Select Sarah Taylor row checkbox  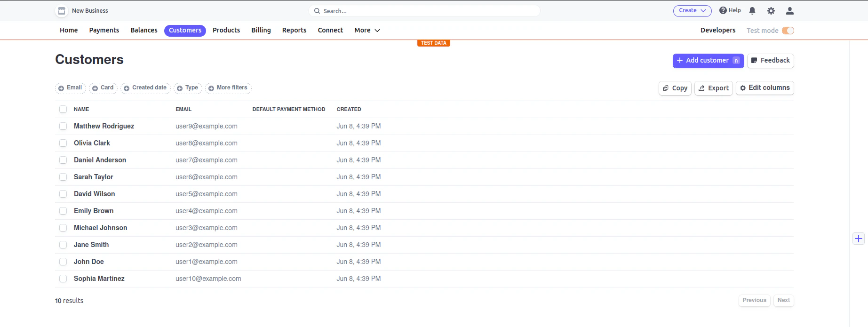63,177
